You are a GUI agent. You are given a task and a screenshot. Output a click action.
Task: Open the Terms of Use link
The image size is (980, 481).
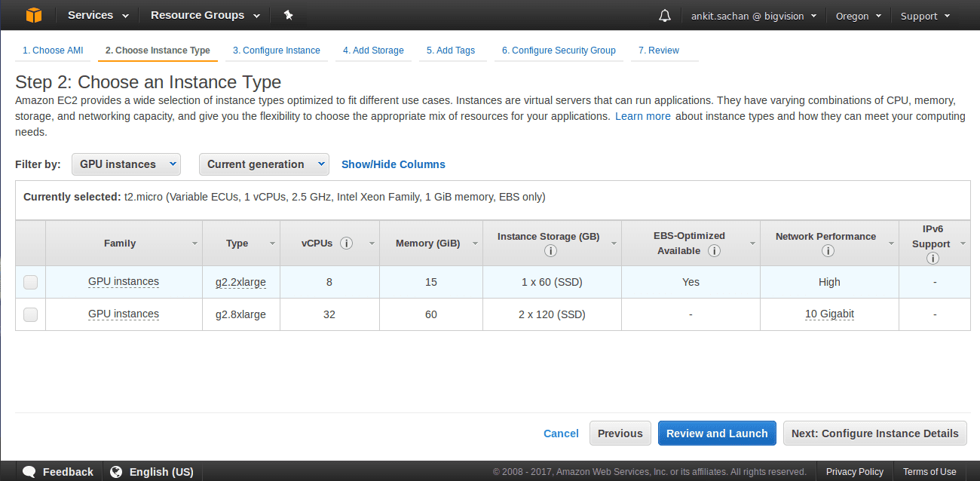[x=929, y=472]
